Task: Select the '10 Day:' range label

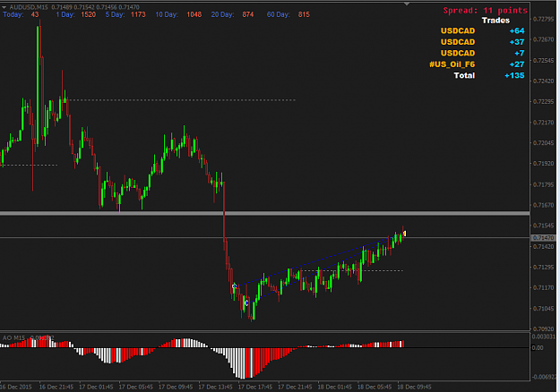Action: click(167, 14)
